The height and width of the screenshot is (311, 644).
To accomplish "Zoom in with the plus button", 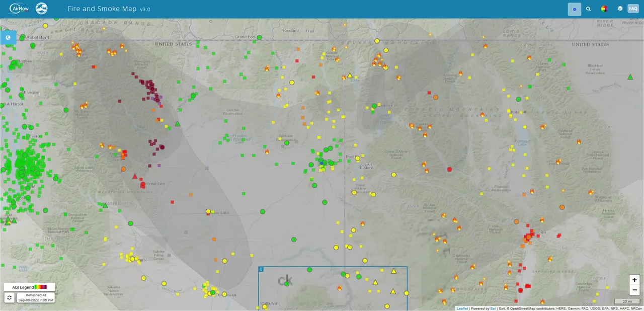I will [x=634, y=280].
